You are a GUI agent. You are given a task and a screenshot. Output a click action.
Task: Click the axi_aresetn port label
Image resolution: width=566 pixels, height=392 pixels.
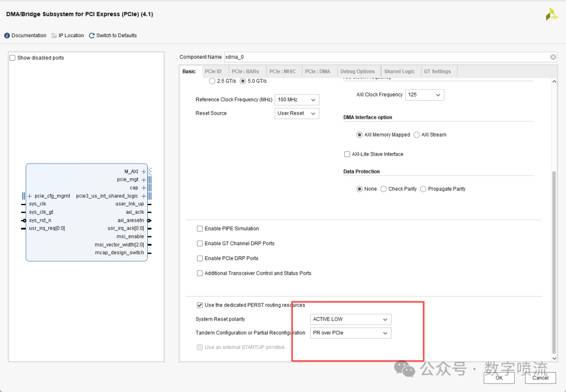130,220
